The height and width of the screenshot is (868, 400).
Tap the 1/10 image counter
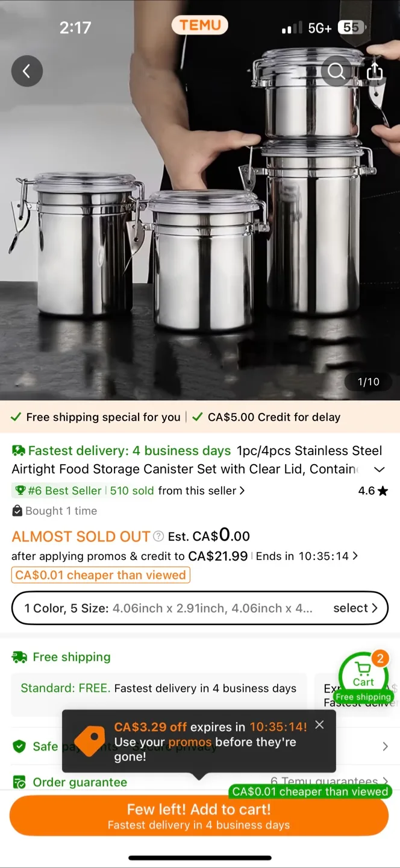click(x=369, y=382)
